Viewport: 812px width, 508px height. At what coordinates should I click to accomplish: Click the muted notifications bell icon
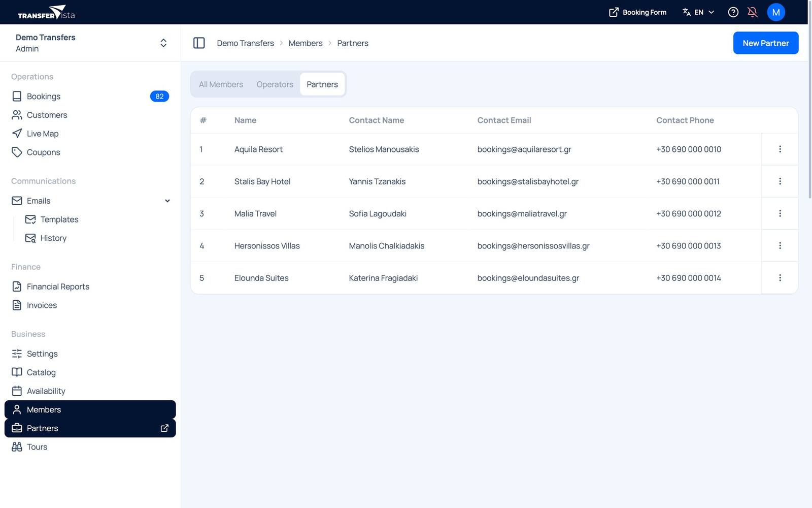(753, 12)
